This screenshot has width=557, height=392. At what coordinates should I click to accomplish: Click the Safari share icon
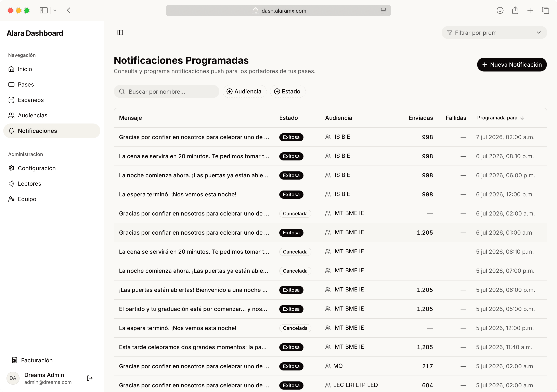click(x=515, y=10)
